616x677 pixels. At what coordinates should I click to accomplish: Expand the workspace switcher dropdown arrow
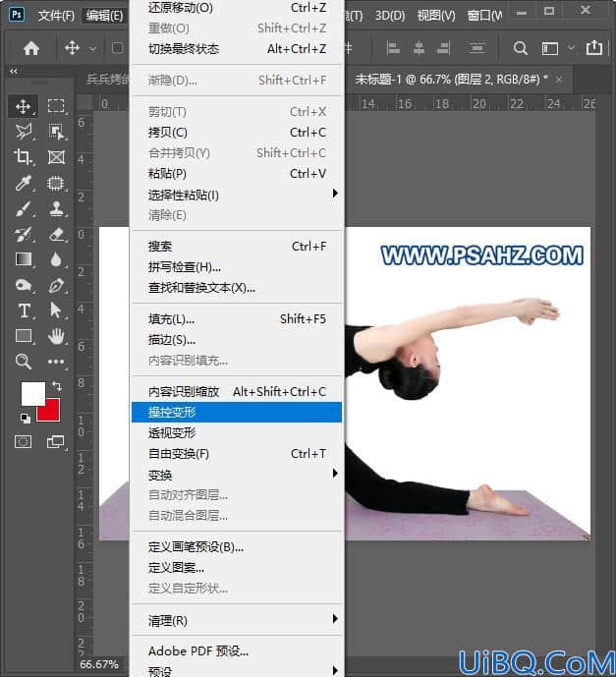point(571,48)
